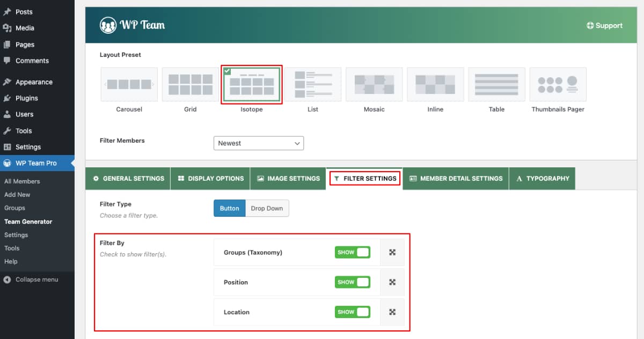This screenshot has height=339, width=644.
Task: Choose the Mosaic layout preset icon
Action: (374, 84)
